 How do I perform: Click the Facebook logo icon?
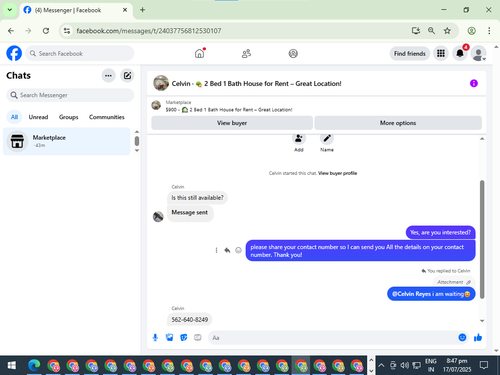coord(14,53)
